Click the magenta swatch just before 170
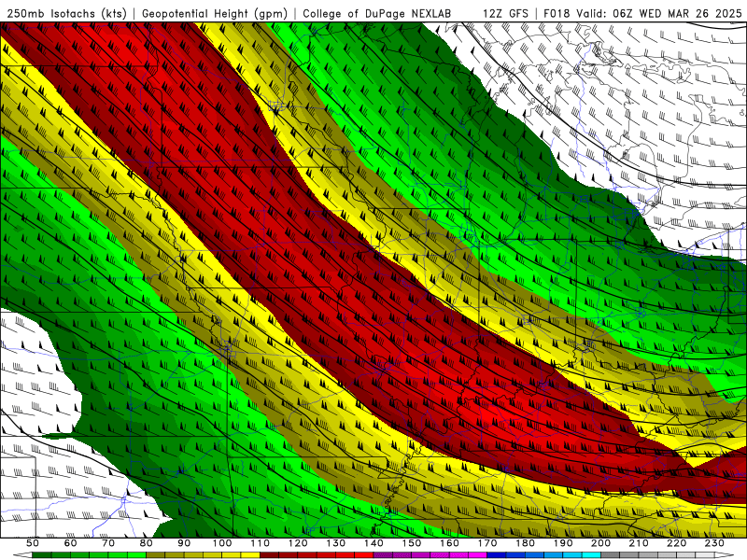 coord(478,555)
